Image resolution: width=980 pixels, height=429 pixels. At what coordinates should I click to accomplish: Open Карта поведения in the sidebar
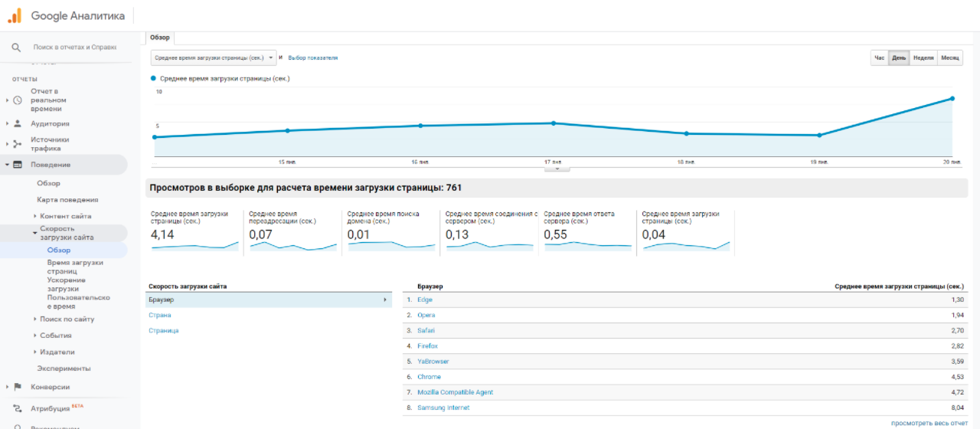pyautogui.click(x=67, y=200)
